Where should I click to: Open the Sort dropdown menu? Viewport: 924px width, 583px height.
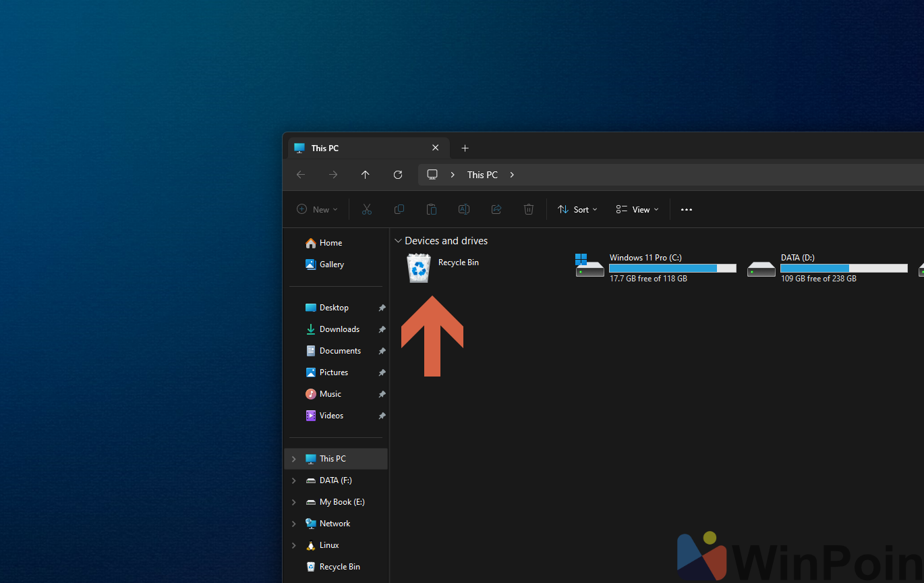click(577, 210)
